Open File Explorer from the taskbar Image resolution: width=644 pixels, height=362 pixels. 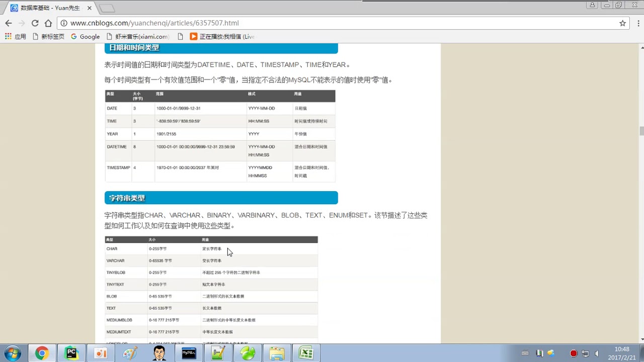(x=277, y=353)
